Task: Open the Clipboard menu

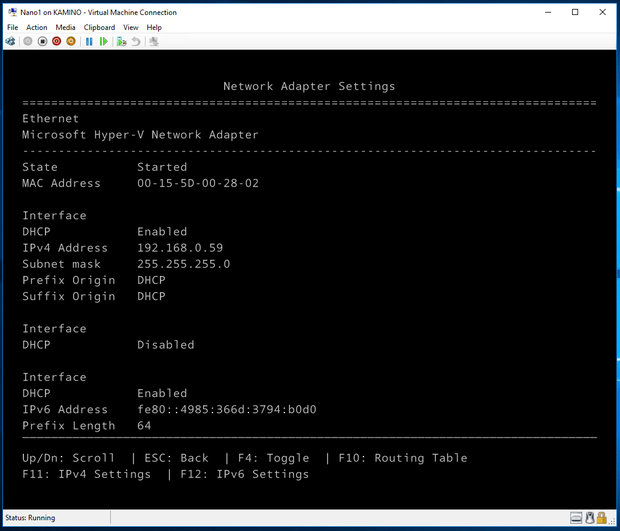Action: (x=99, y=27)
